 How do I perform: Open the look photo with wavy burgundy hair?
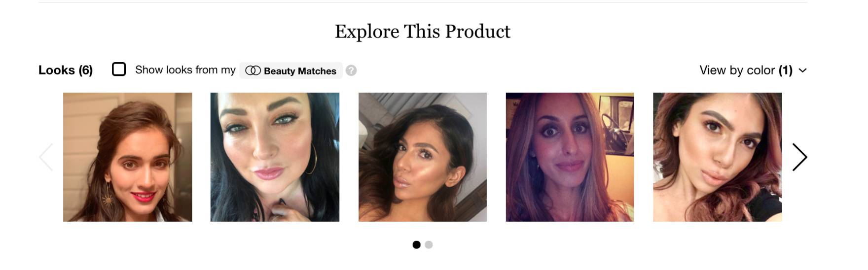(718, 157)
